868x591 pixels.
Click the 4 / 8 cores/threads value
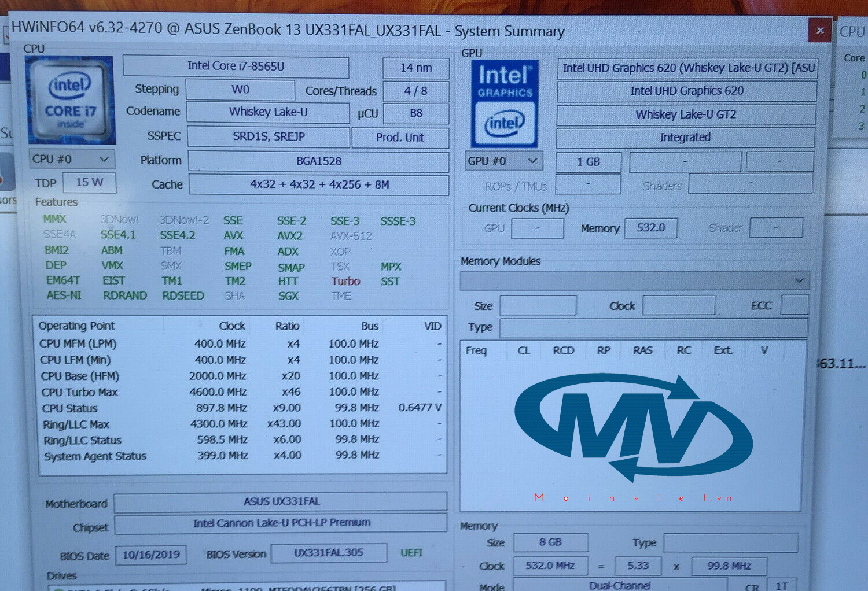coord(415,91)
